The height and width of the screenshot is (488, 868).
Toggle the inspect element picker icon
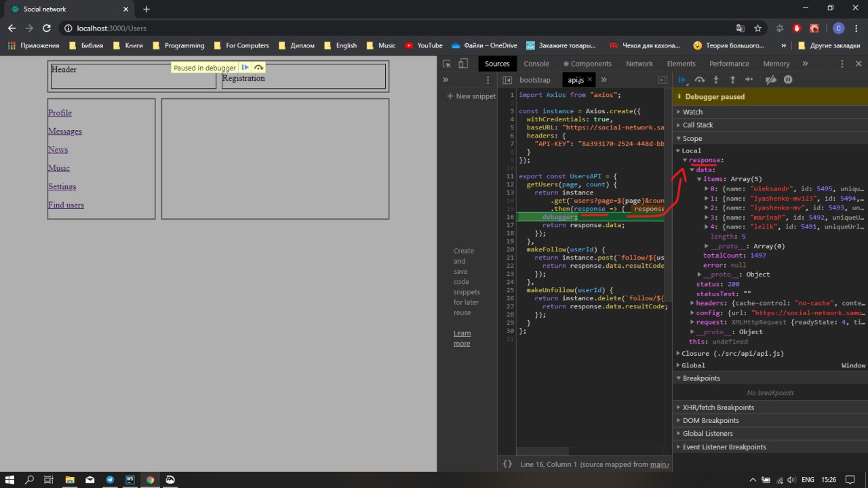click(x=447, y=64)
